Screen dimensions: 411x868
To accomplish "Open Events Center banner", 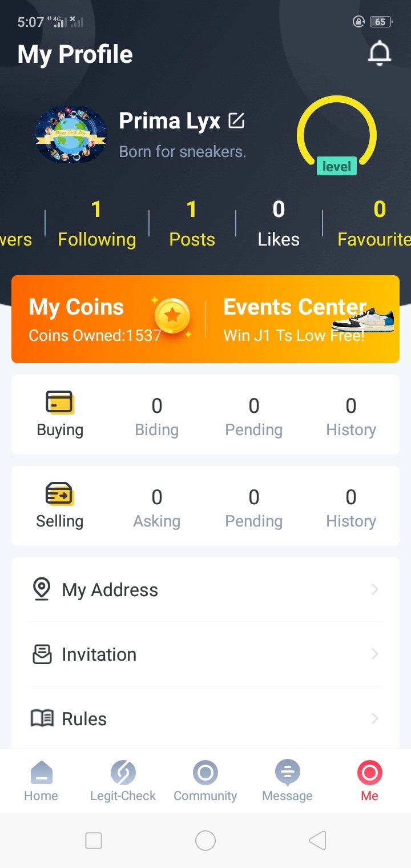I will pyautogui.click(x=303, y=319).
